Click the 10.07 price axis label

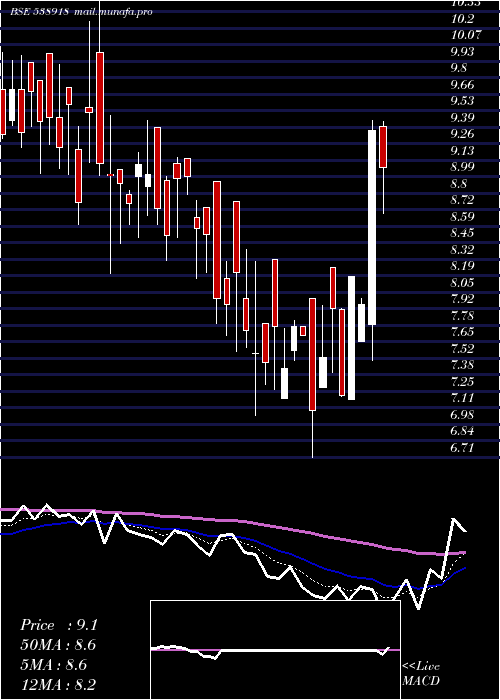[x=466, y=35]
